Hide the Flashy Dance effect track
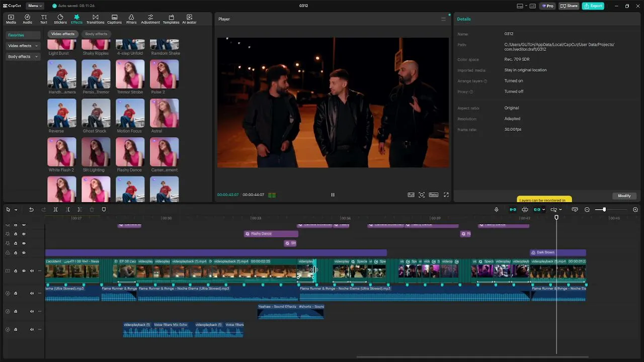Viewport: 644px width, 362px height. (24, 234)
